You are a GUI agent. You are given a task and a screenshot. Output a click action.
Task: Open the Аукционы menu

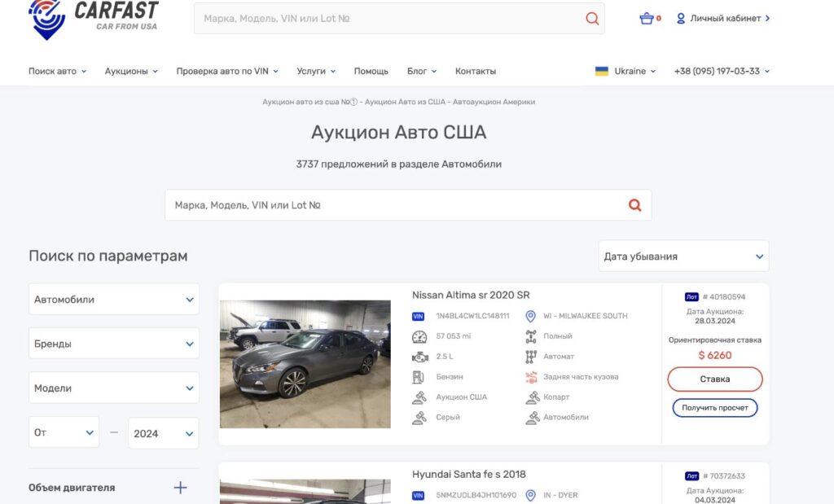[x=131, y=71]
